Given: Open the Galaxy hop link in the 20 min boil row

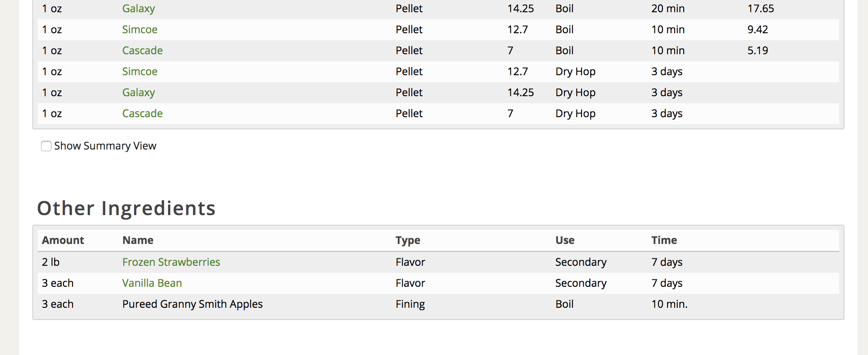Looking at the screenshot, I should (138, 9).
